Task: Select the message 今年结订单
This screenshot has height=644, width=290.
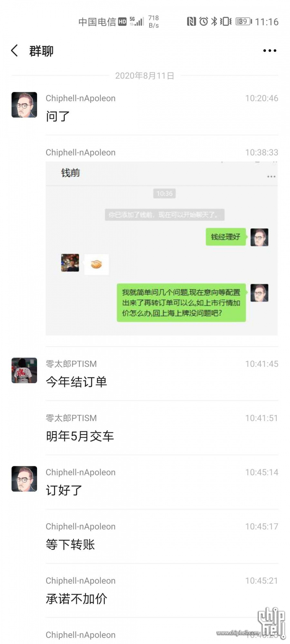Action: (x=76, y=382)
